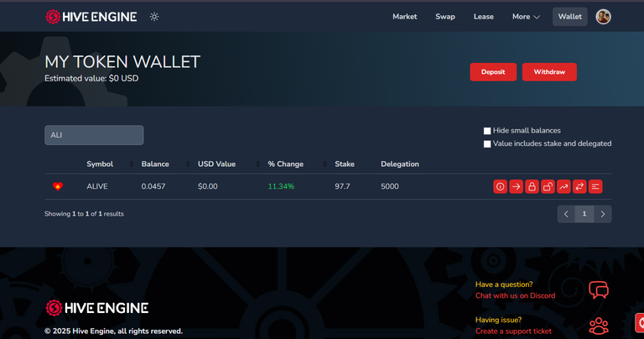Follow the Create a support ticket link
This screenshot has height=339, width=644.
click(513, 331)
